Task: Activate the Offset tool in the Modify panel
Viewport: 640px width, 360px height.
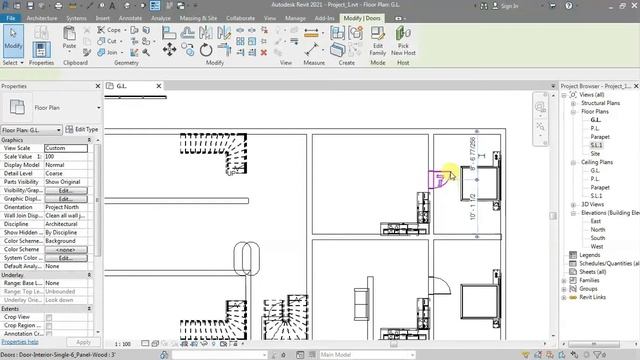Action: pos(187,32)
